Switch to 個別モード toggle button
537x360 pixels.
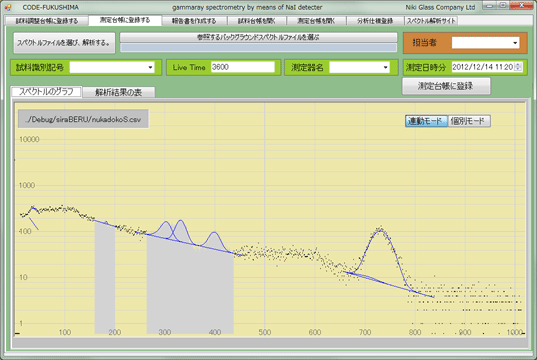click(469, 121)
